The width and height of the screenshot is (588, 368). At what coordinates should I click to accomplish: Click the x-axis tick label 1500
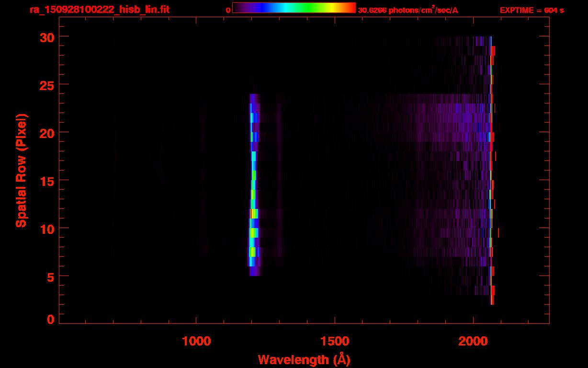[335, 340]
